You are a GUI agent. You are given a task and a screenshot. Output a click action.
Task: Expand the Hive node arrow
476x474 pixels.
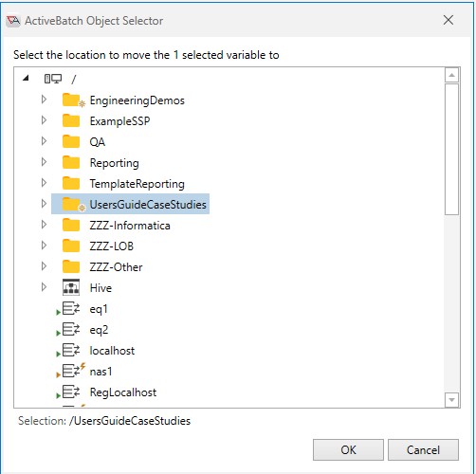coord(44,287)
